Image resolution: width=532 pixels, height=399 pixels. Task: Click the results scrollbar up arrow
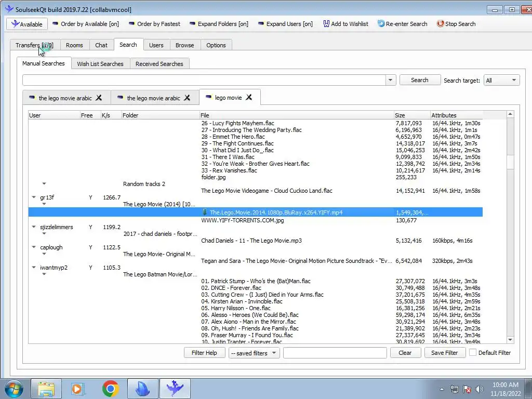point(510,114)
